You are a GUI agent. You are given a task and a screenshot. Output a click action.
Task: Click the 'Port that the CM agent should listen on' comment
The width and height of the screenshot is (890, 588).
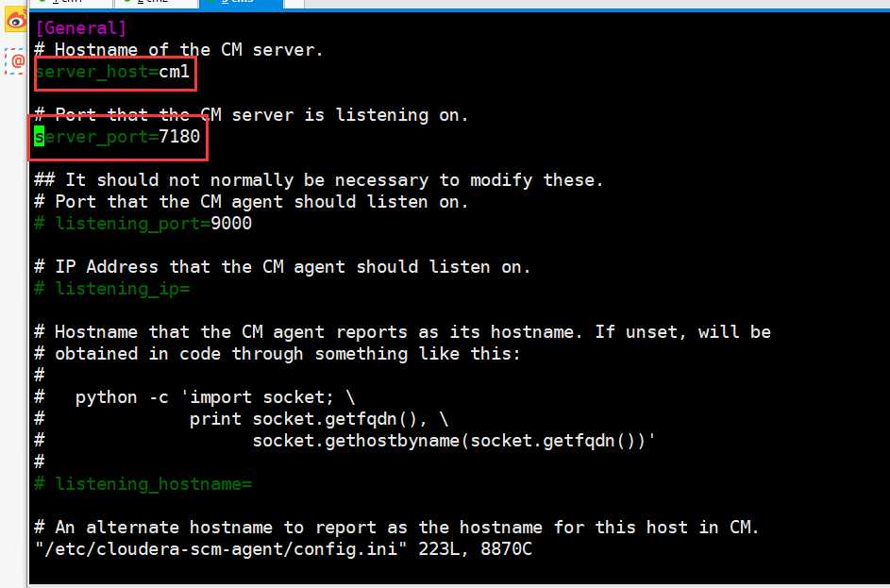pos(251,202)
